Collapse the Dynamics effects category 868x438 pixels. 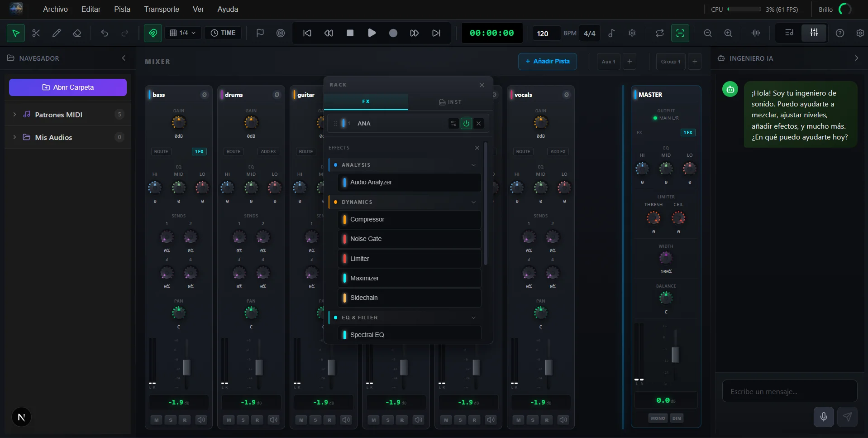473,202
